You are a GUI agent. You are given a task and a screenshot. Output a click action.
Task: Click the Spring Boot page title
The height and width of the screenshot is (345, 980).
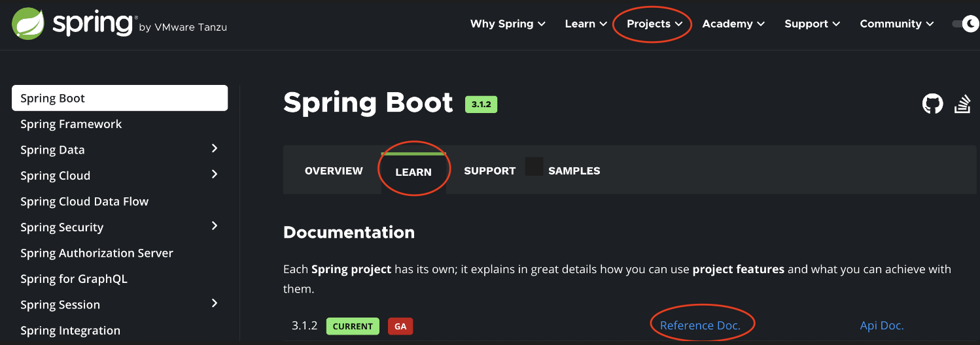pyautogui.click(x=368, y=103)
